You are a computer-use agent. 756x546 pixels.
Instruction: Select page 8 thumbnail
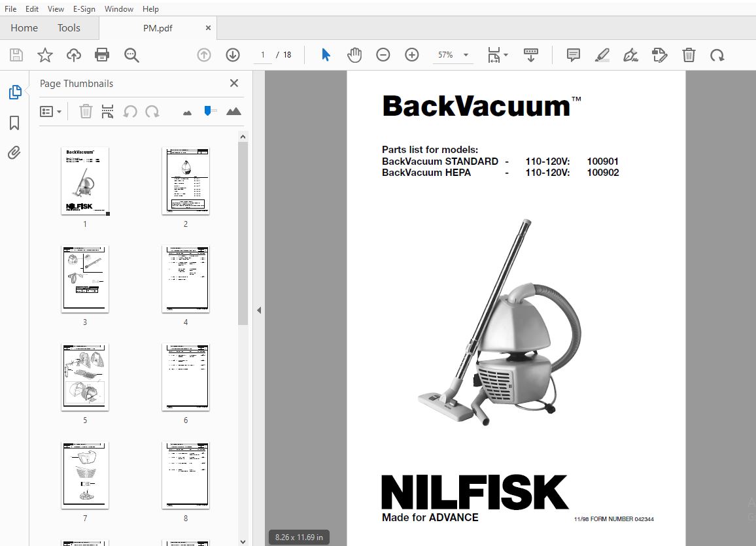[x=186, y=475]
